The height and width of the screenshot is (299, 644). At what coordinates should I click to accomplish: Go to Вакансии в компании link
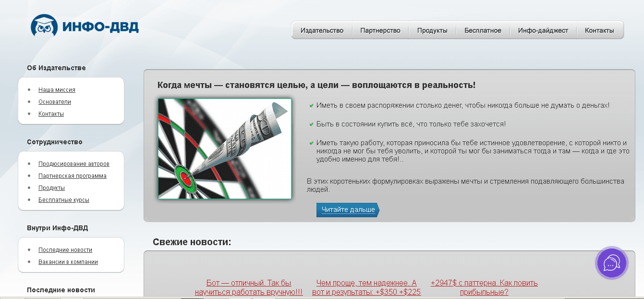(68, 262)
